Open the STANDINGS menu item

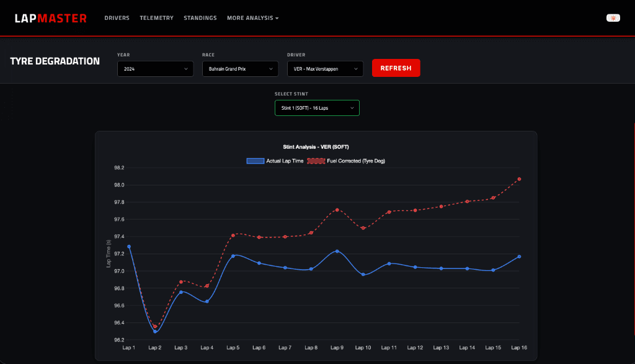coord(200,18)
